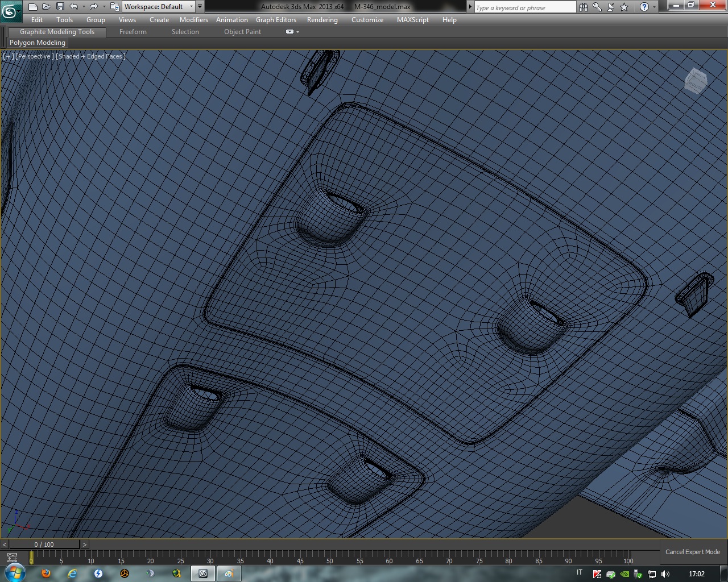Step to next frame with right arrow
This screenshot has width=728, height=582.
84,544
